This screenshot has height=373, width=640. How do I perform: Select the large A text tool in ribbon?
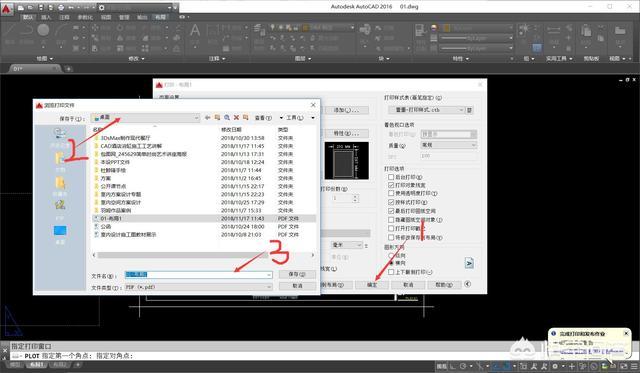195,31
